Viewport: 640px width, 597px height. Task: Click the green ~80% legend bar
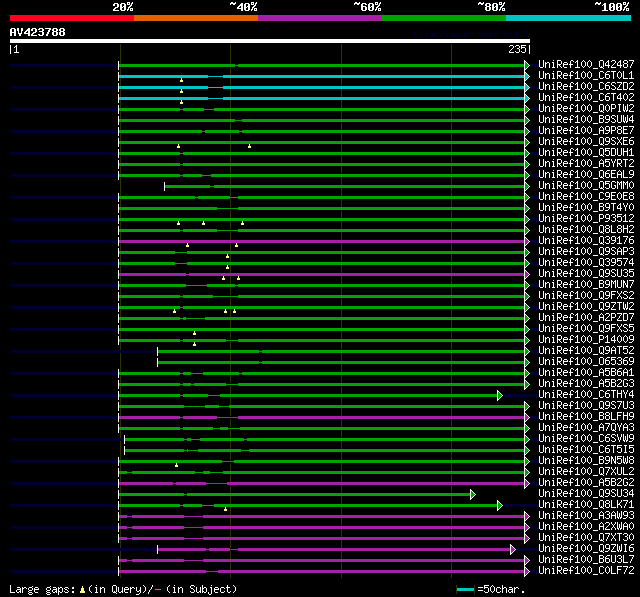click(444, 18)
